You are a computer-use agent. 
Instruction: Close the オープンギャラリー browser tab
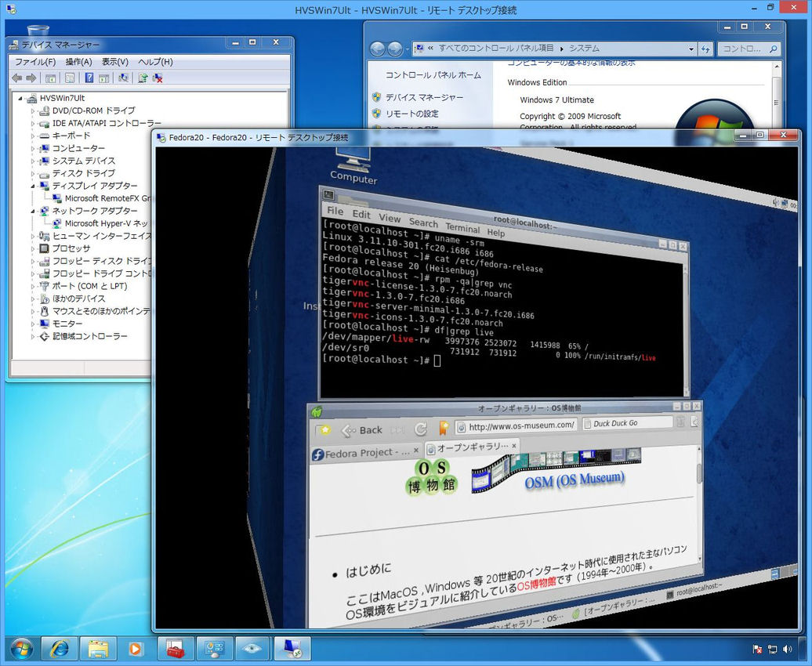(513, 445)
